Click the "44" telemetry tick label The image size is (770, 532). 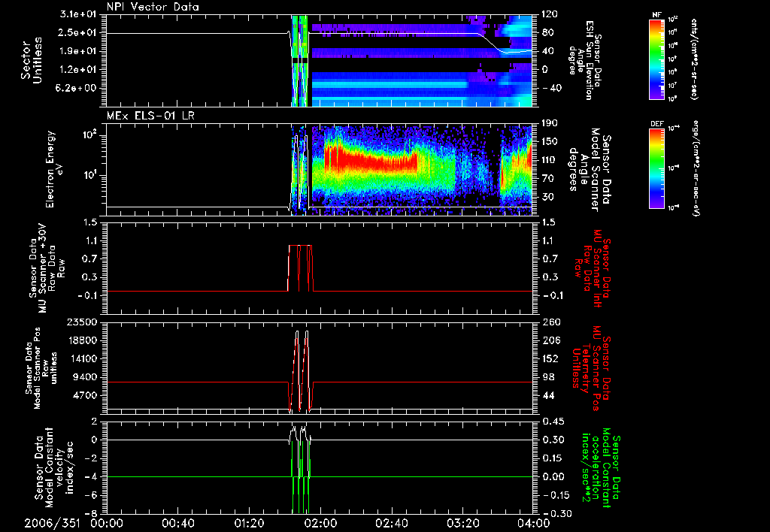pos(548,395)
